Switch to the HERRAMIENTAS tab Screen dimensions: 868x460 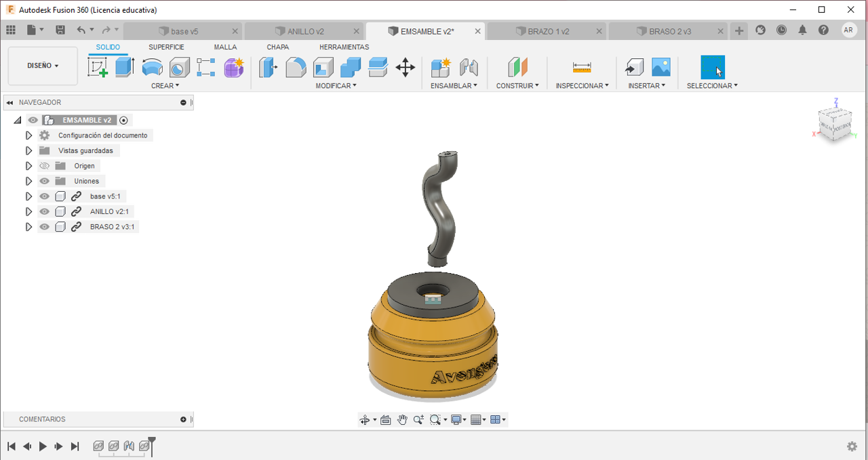(344, 47)
